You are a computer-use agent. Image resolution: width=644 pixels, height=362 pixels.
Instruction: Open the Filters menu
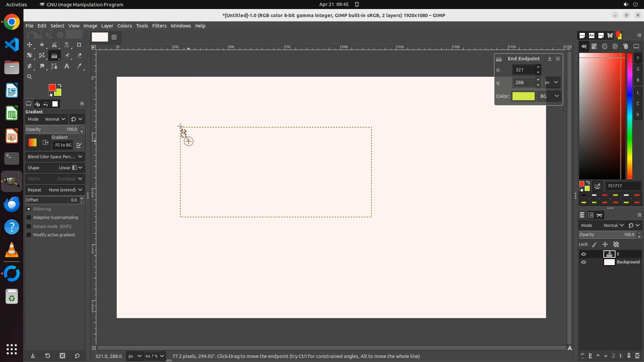(159, 26)
